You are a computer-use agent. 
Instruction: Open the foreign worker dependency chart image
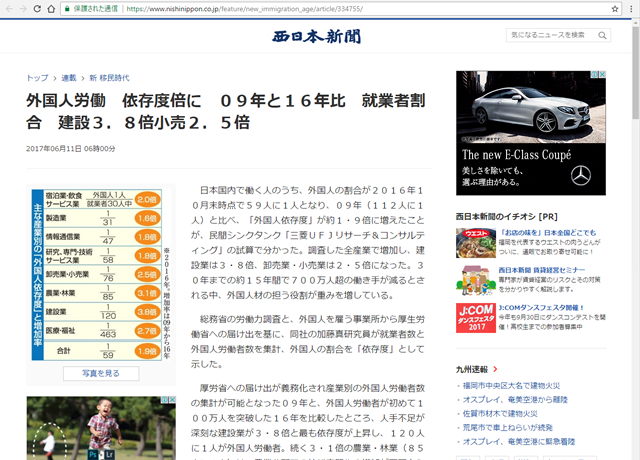(x=94, y=274)
